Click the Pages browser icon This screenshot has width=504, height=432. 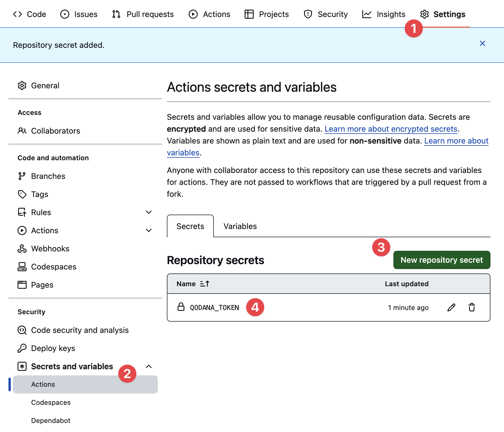tap(22, 285)
